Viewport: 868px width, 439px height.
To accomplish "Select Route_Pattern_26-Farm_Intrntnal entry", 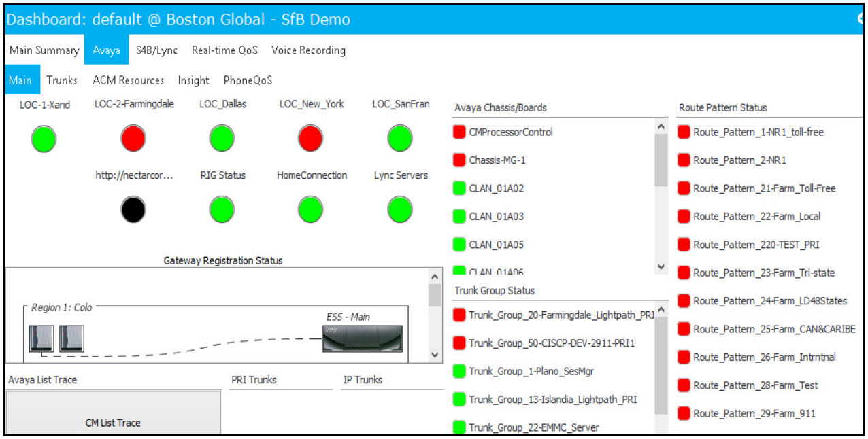I will pyautogui.click(x=758, y=357).
